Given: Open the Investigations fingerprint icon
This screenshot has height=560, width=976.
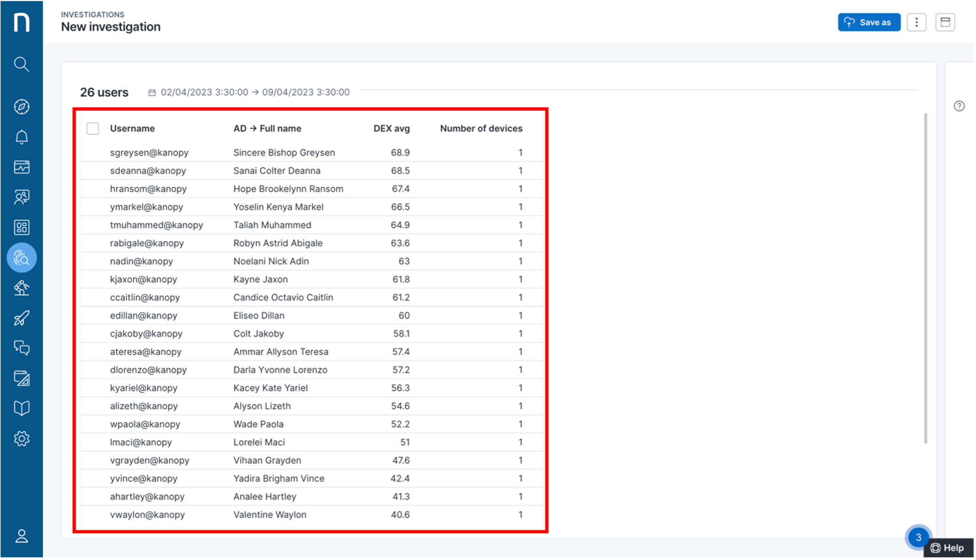Looking at the screenshot, I should tap(21, 258).
